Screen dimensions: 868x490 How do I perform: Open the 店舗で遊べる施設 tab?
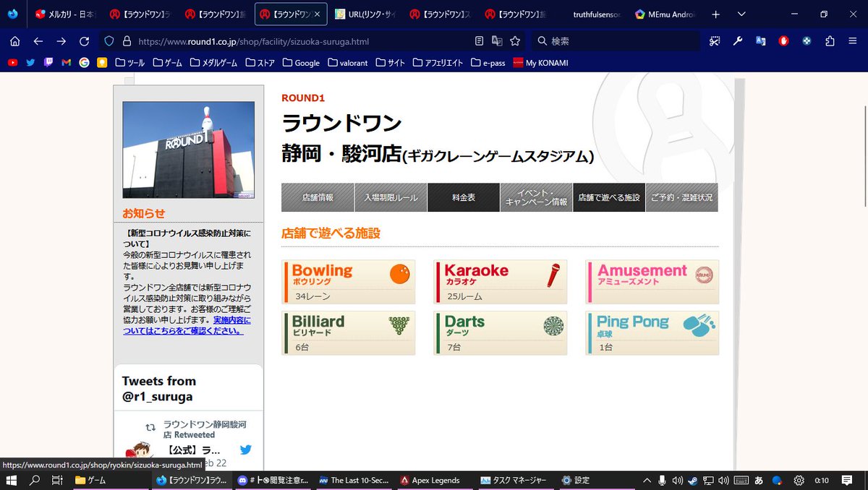[x=609, y=197]
